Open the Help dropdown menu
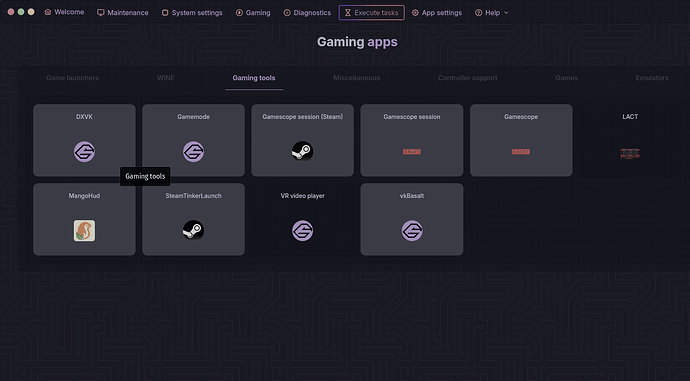Image resolution: width=690 pixels, height=381 pixels. point(492,13)
